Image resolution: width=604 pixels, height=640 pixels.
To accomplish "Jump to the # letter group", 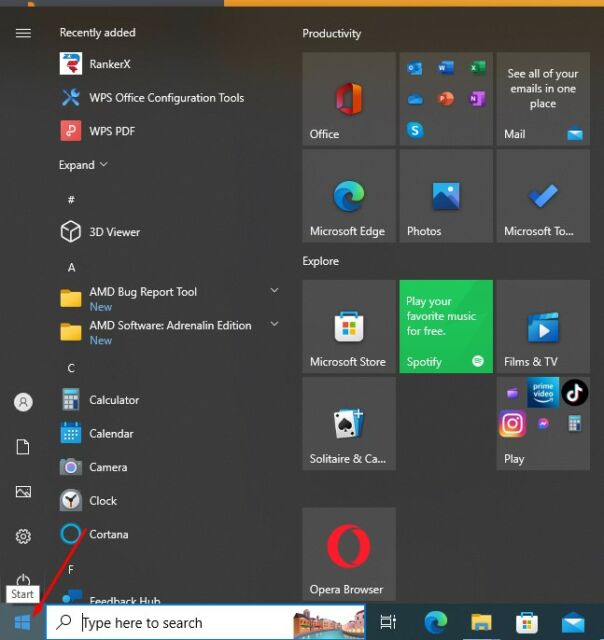I will (x=71, y=200).
